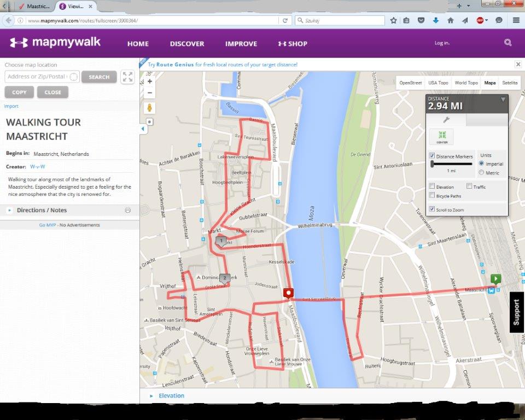Click the browser back arrow
Image resolution: width=525 pixels, height=420 pixels.
8,20
